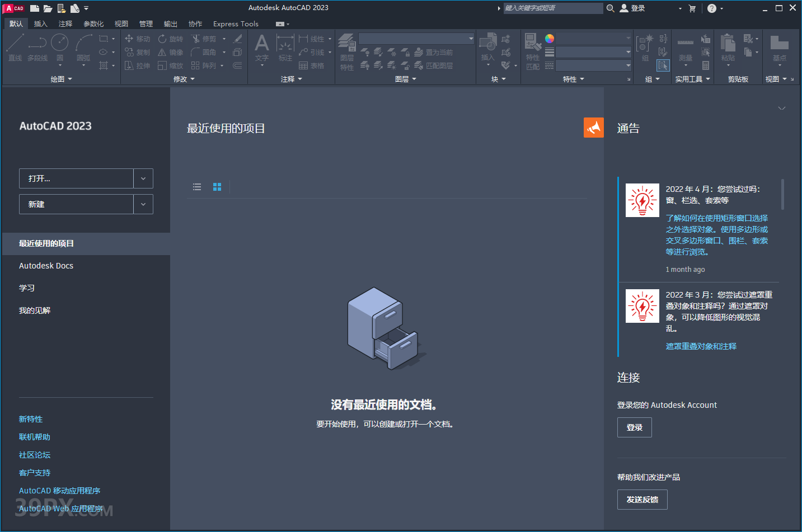Viewport: 802px width, 532px height.
Task: Click the announcements panel scrollbar
Action: click(782, 194)
